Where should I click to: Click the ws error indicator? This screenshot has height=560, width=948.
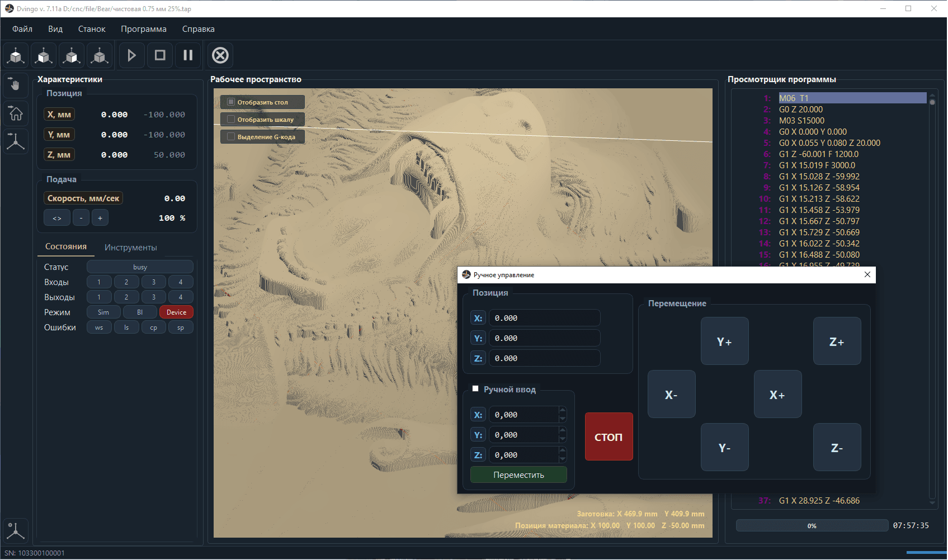click(x=99, y=328)
